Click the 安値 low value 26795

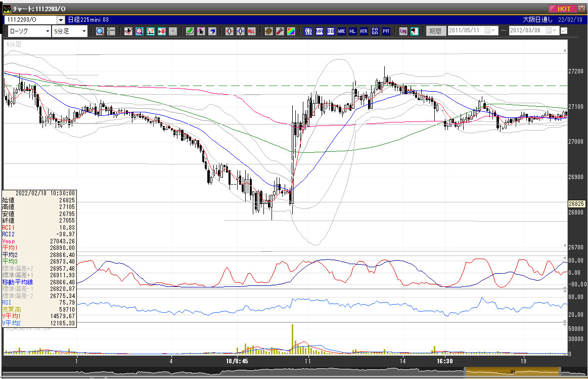67,214
